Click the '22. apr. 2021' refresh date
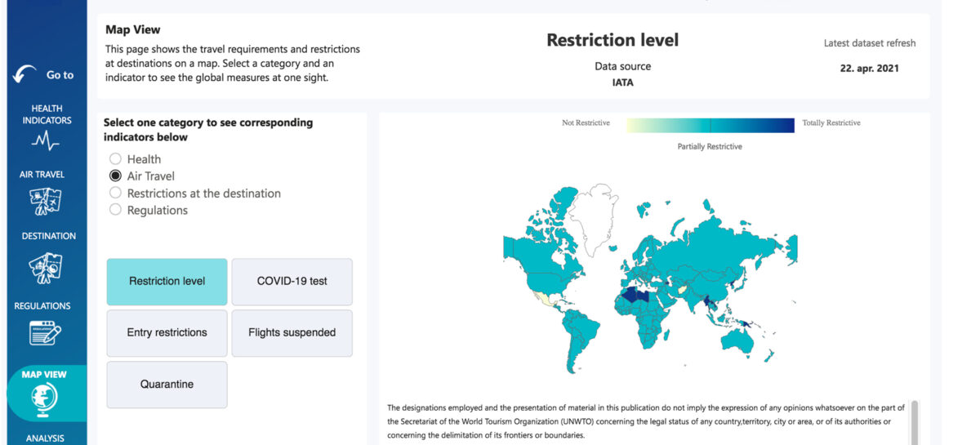 click(x=869, y=69)
